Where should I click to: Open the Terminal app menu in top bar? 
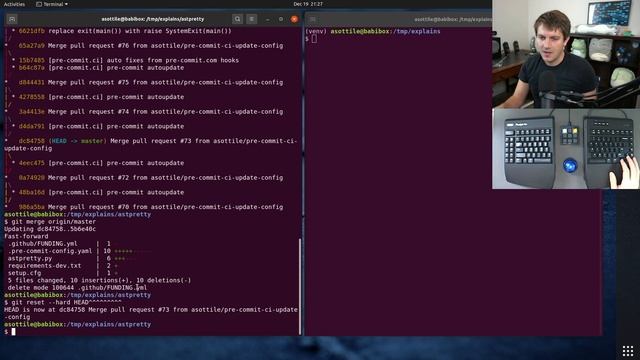click(x=52, y=4)
